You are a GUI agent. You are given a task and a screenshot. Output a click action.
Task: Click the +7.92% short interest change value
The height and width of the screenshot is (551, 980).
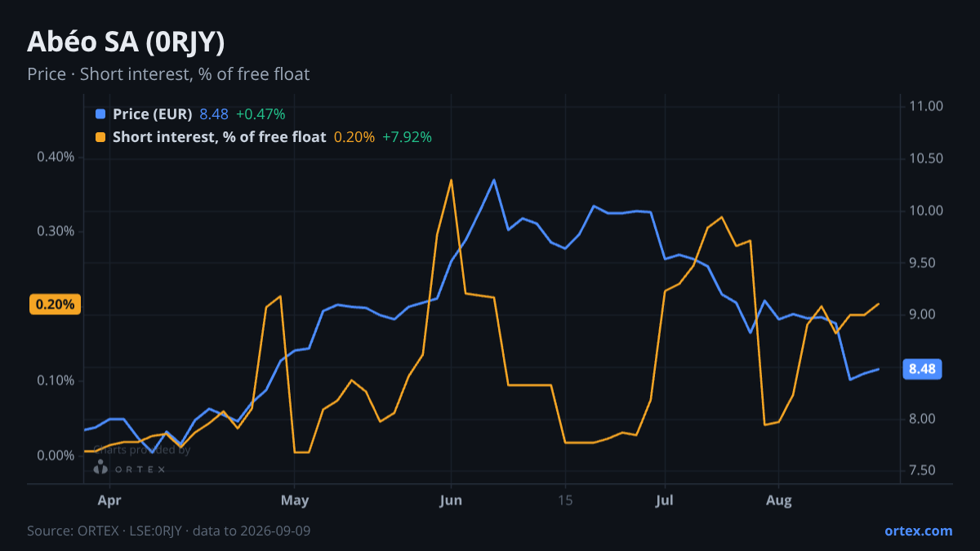click(x=407, y=137)
